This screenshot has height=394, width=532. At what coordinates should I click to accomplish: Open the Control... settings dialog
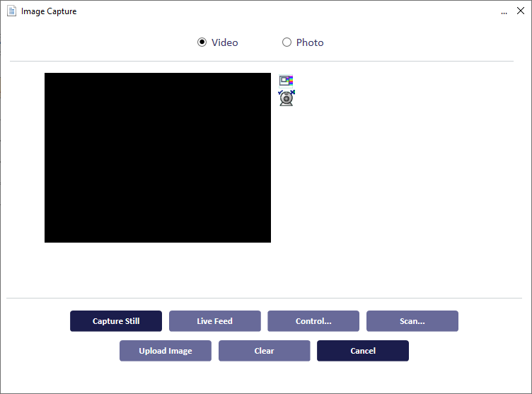(313, 321)
